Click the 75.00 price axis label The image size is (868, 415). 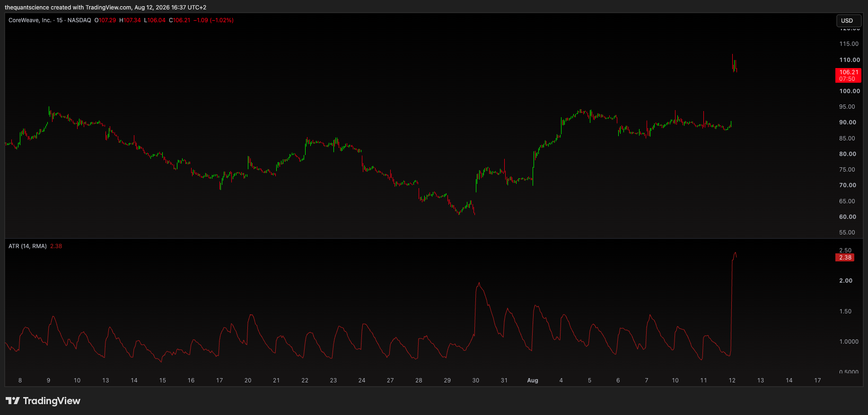click(847, 170)
